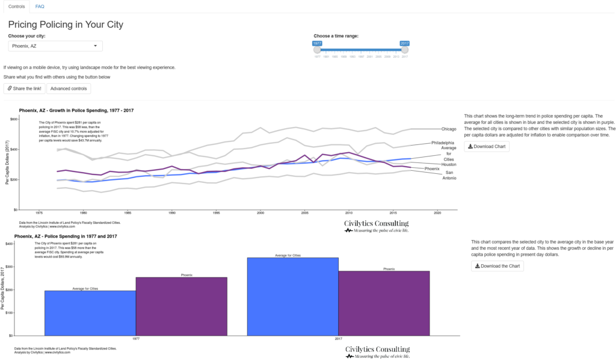Click the purple Phoenix 2017 bar
This screenshot has height=364, width=616.
click(x=384, y=303)
